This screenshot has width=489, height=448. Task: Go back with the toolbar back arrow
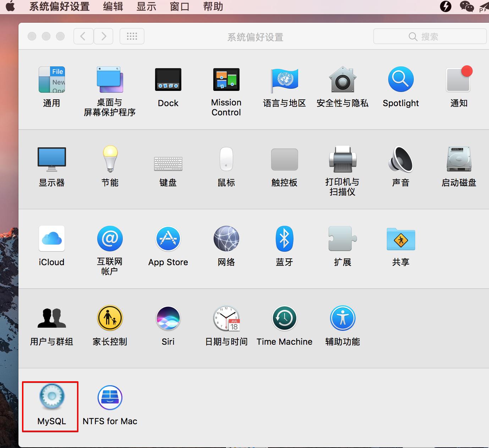(x=83, y=36)
